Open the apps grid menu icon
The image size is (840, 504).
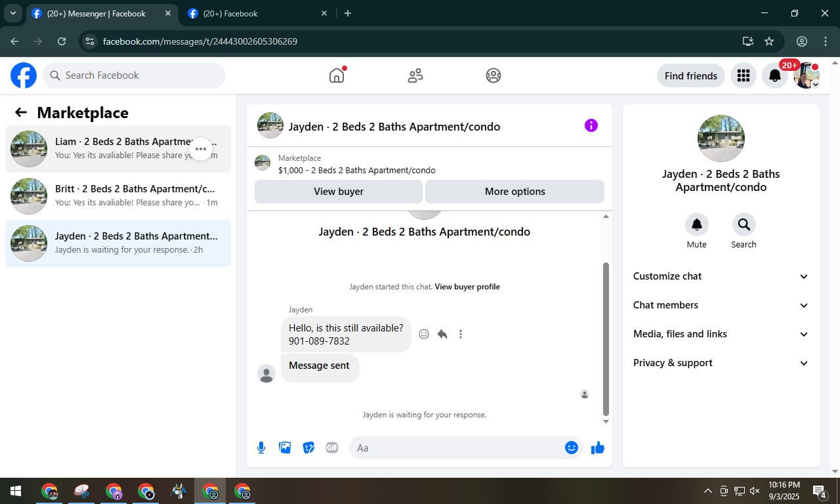tap(744, 75)
